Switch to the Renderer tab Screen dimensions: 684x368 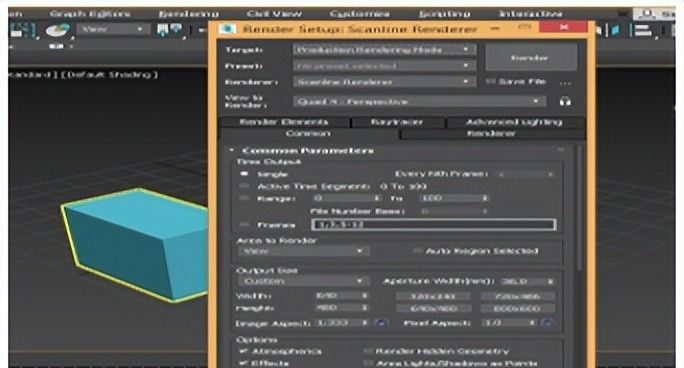click(492, 133)
